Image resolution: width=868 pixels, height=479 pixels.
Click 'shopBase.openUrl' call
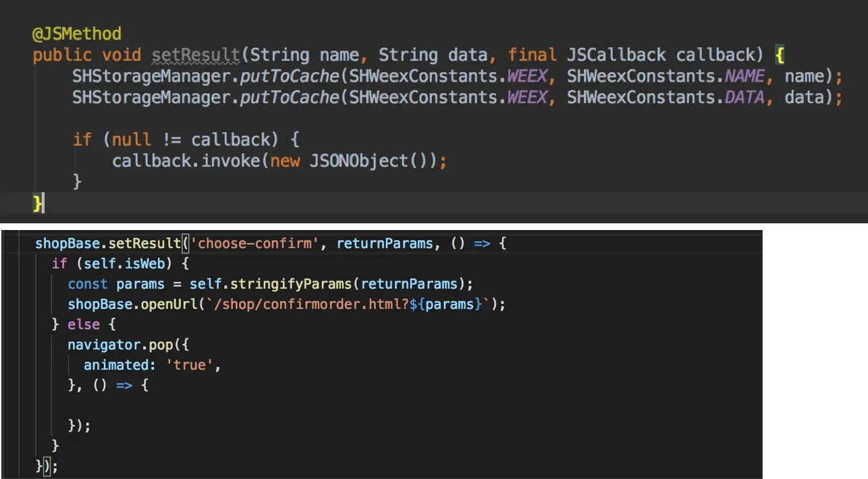pyautogui.click(x=133, y=304)
